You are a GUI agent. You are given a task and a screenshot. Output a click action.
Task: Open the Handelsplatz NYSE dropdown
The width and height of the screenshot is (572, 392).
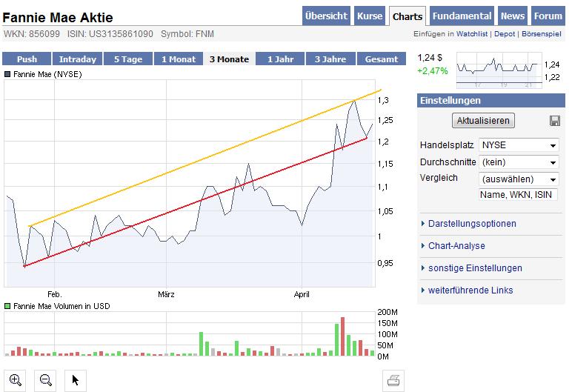point(519,145)
